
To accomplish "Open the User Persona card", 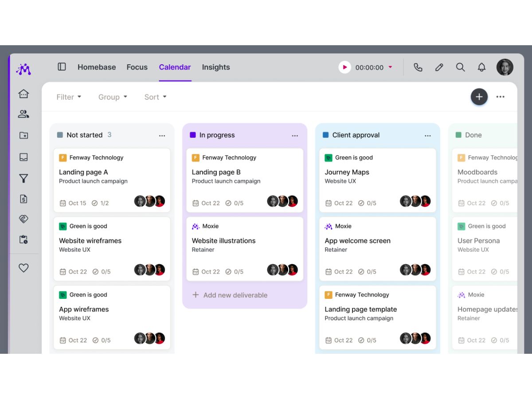I will coord(485,249).
